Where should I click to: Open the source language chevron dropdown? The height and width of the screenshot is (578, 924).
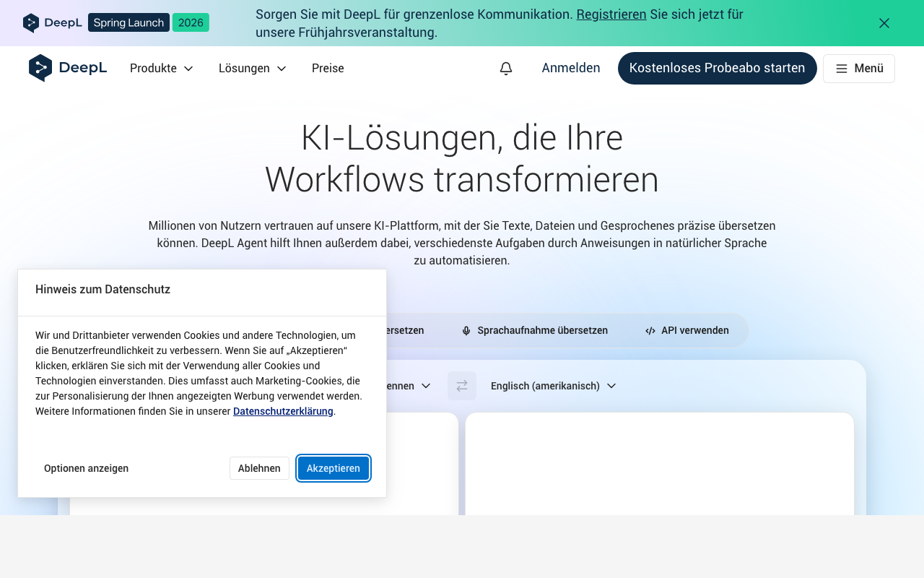point(426,385)
